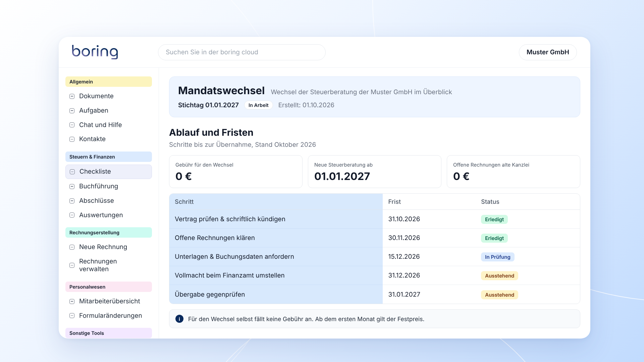
Task: Open Auswertungen in the sidebar
Action: (109, 215)
